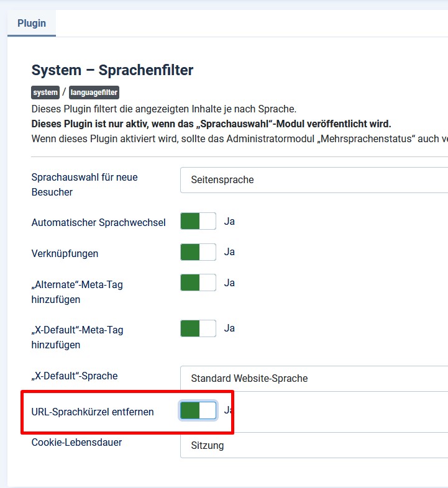Click the Verknüpfungen label

(65, 253)
